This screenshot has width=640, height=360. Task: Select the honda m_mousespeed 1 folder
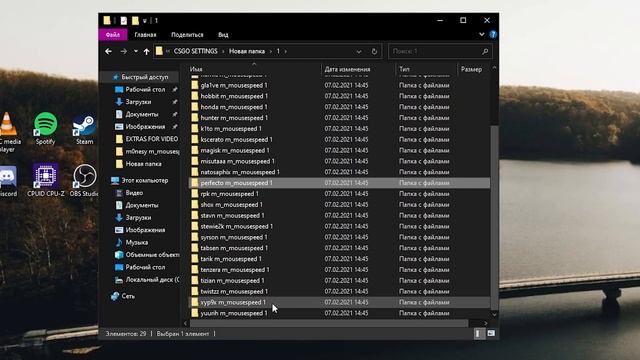click(x=233, y=107)
